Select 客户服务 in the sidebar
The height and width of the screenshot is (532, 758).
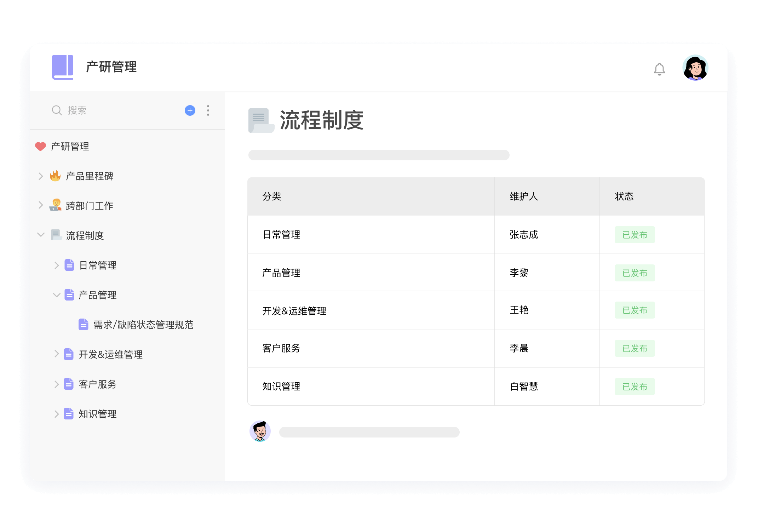98,384
